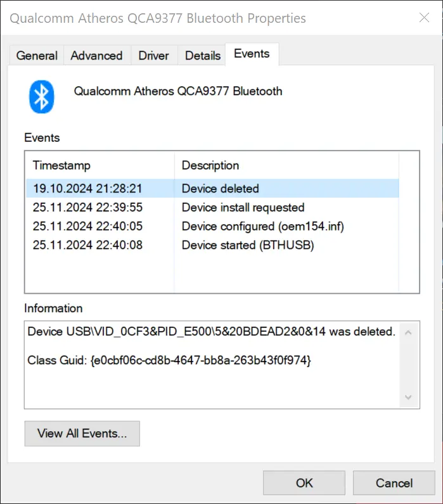
Task: Confirm with the OK button
Action: click(304, 483)
